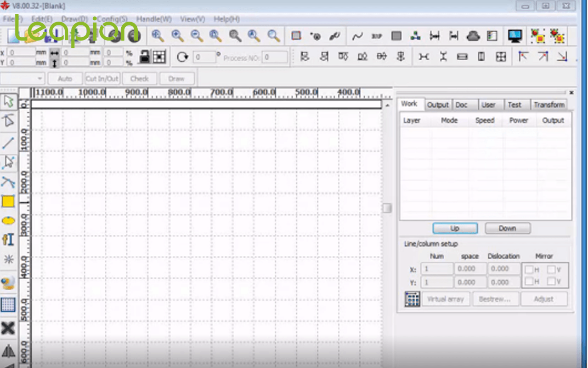Screen dimensions: 588x368
Task: Click the Down button
Action: tap(508, 228)
